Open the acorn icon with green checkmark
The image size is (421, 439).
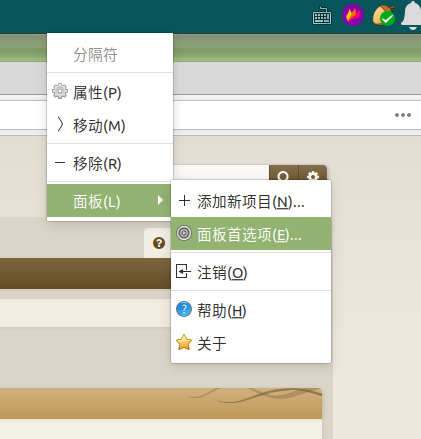tap(384, 16)
